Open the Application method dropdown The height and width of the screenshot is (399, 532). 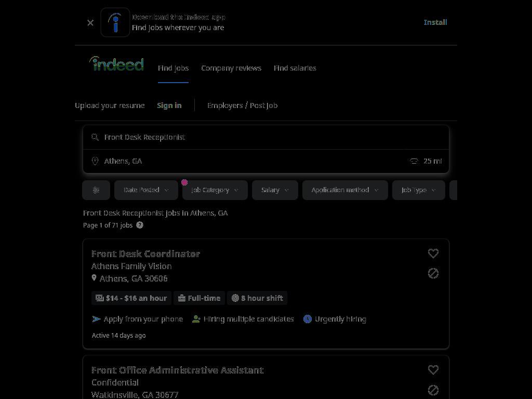click(x=345, y=190)
